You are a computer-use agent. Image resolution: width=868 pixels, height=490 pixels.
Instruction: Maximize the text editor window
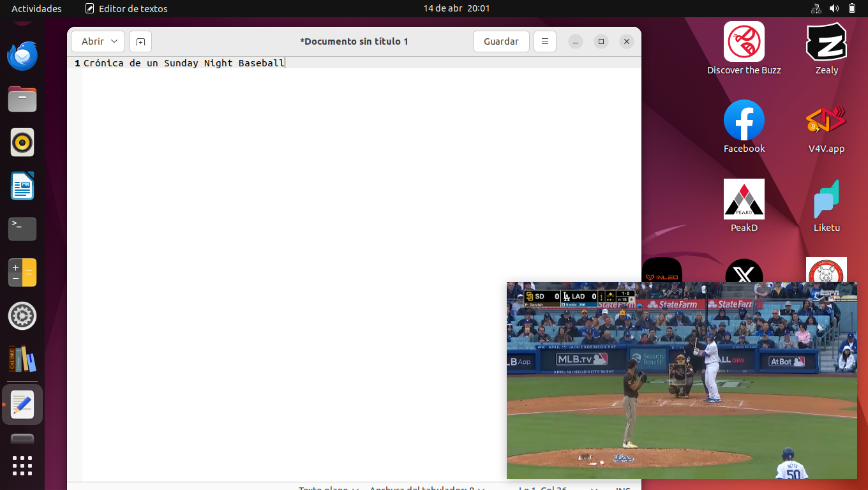click(601, 41)
